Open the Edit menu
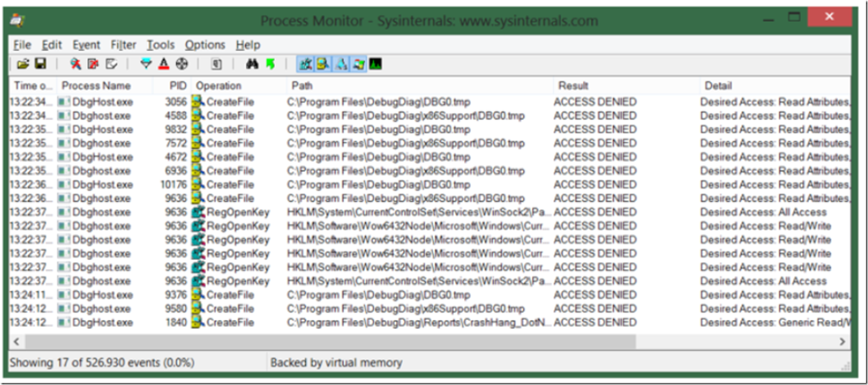The image size is (868, 385). coord(52,45)
